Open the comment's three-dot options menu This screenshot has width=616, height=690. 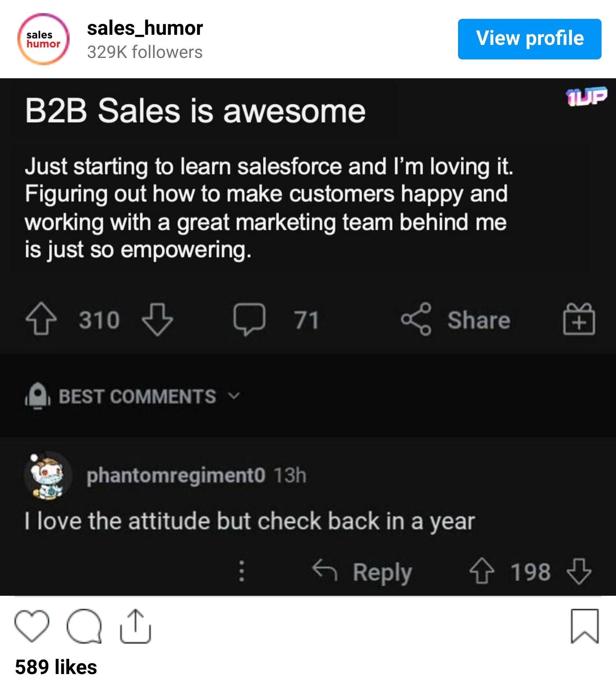[x=242, y=571]
